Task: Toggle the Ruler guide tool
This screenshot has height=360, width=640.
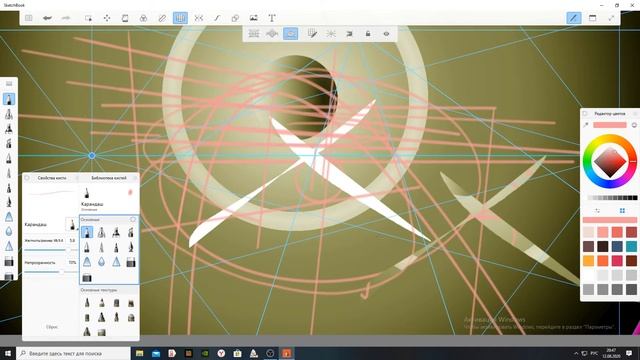Action: [162, 18]
